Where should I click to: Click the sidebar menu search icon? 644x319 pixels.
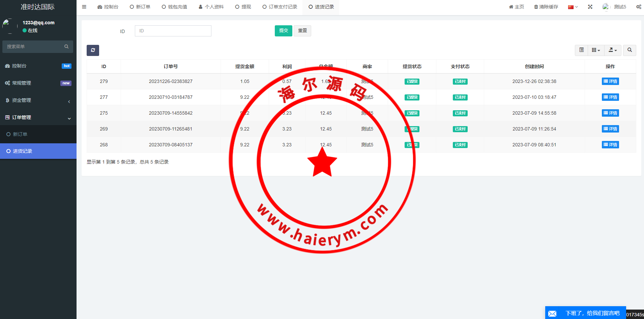[66, 47]
